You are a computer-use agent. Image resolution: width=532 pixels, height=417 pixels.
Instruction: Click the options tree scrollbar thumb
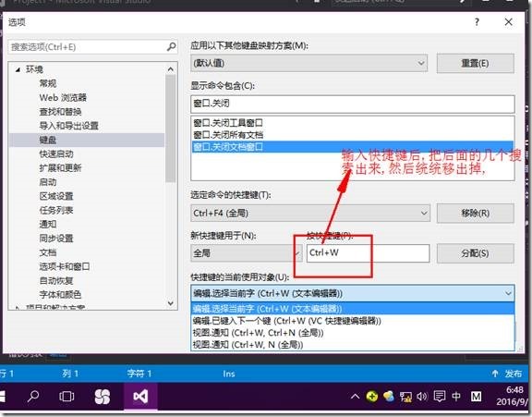coord(171,129)
